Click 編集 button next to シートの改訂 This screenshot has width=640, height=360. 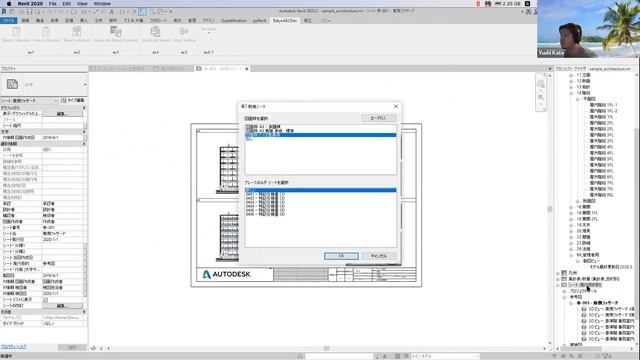click(x=62, y=306)
